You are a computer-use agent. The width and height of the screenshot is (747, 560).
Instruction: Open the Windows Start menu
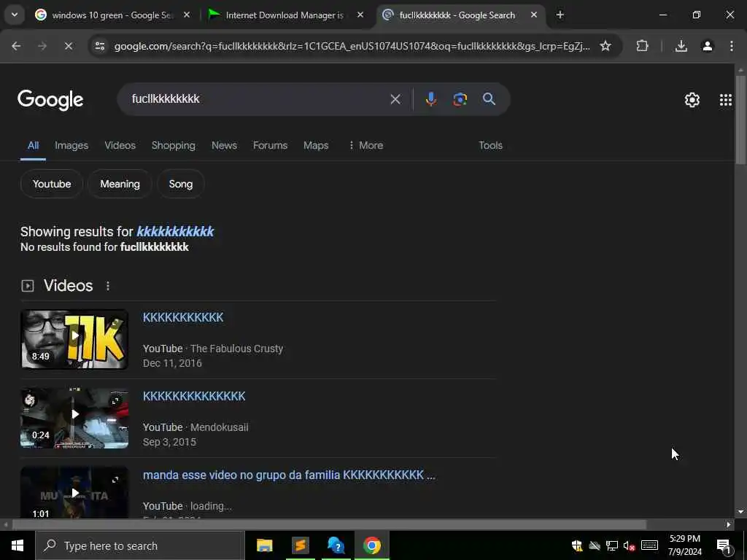coord(18,545)
